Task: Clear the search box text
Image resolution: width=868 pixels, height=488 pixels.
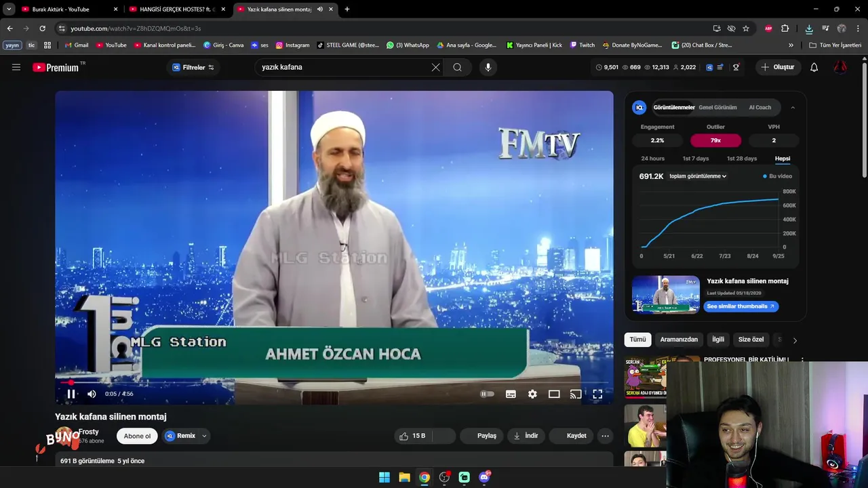Action: 435,67
